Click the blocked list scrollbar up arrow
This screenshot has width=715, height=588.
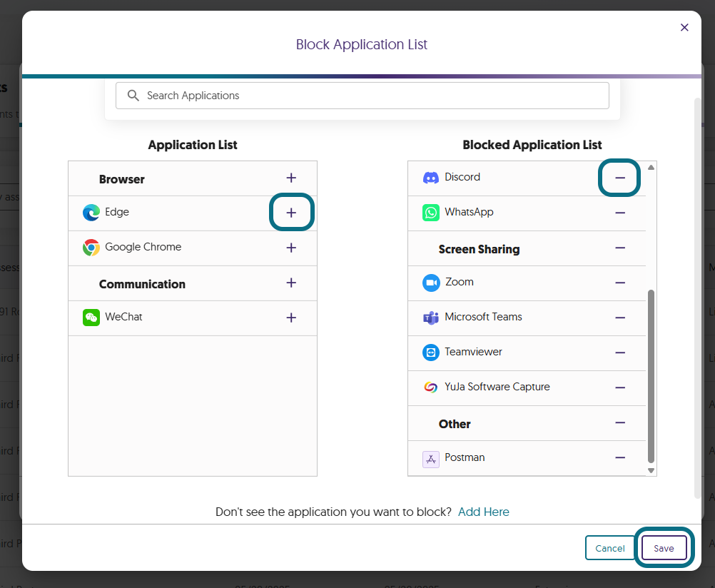coord(651,168)
